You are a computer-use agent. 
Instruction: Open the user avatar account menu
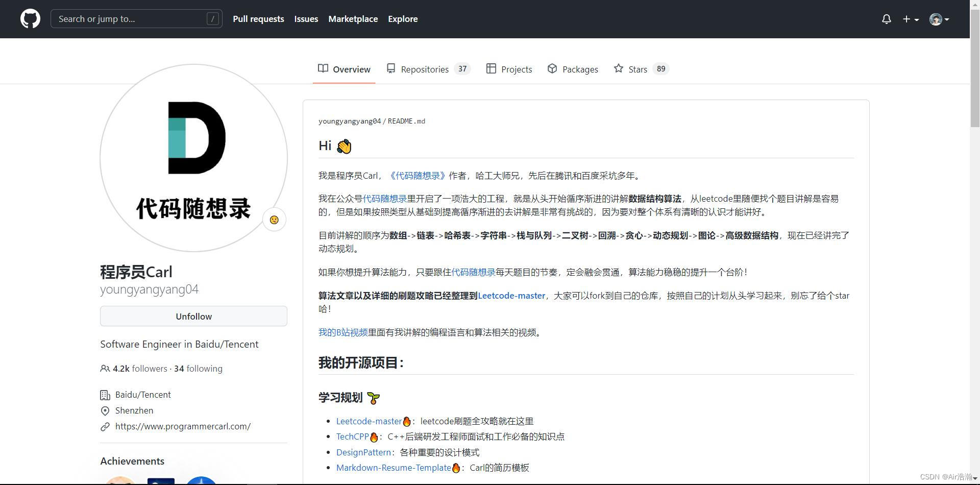point(939,19)
